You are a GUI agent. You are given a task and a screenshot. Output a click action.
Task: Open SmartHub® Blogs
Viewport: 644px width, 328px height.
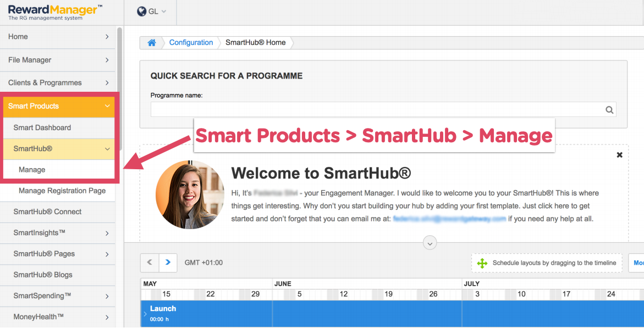[x=58, y=275]
